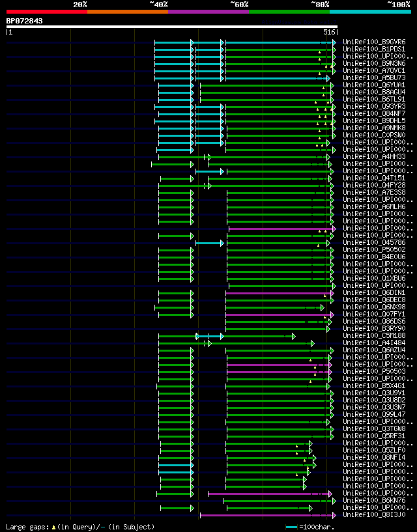Select the UniRef100_Q3U3N7 label
The width and height of the screenshot is (417, 532).
pyautogui.click(x=374, y=407)
